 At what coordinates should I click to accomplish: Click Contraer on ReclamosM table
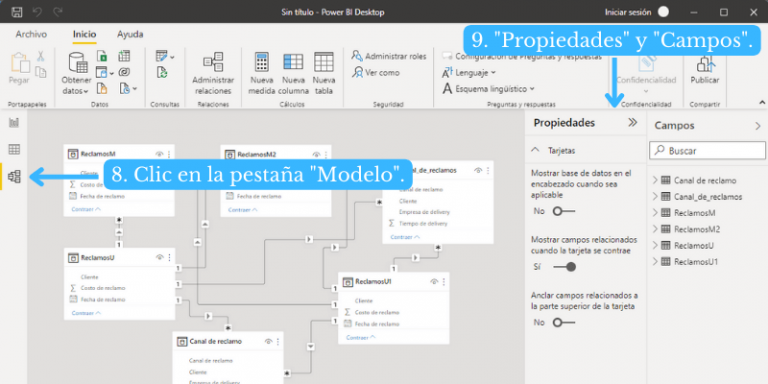coord(86,209)
